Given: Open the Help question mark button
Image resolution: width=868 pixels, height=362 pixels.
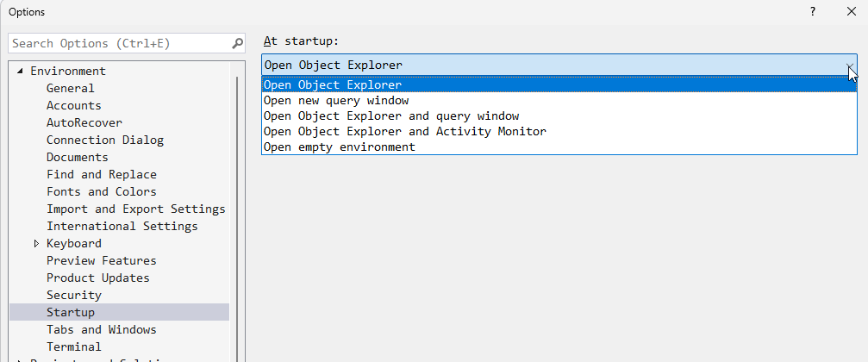Looking at the screenshot, I should (x=812, y=11).
